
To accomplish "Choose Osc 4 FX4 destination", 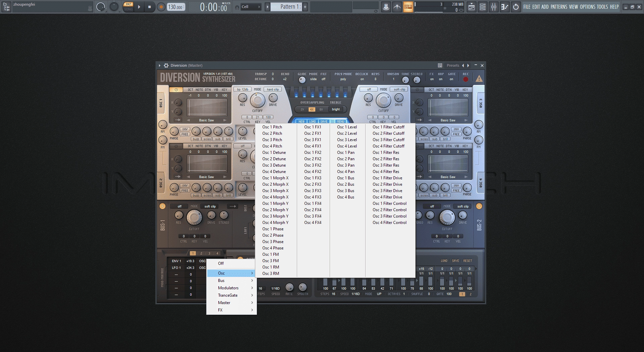I will [313, 223].
